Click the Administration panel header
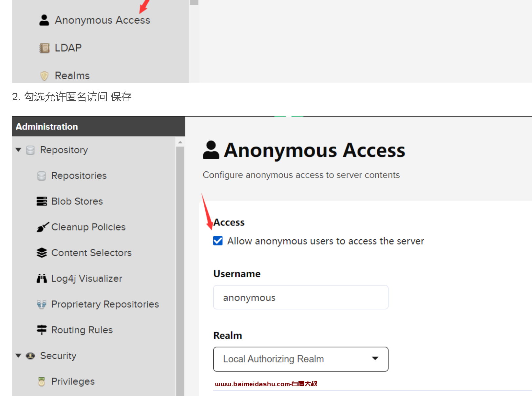 (x=98, y=127)
